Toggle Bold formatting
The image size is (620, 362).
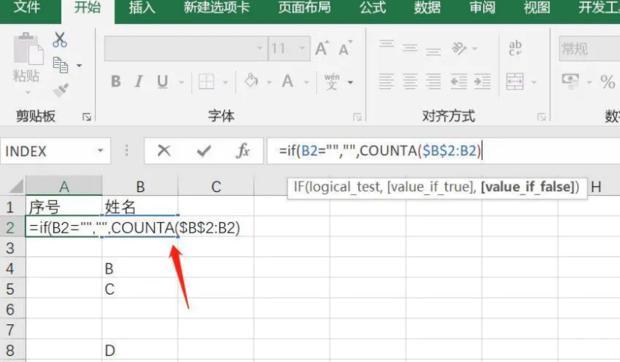coord(115,82)
